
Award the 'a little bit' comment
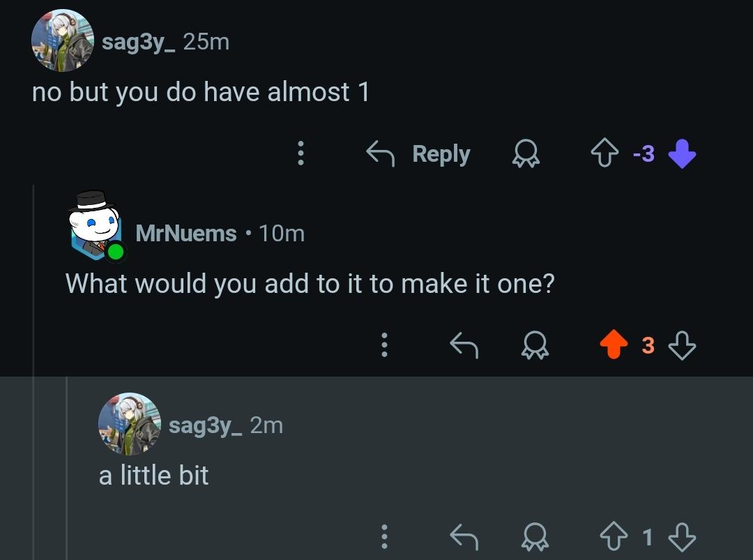point(535,536)
